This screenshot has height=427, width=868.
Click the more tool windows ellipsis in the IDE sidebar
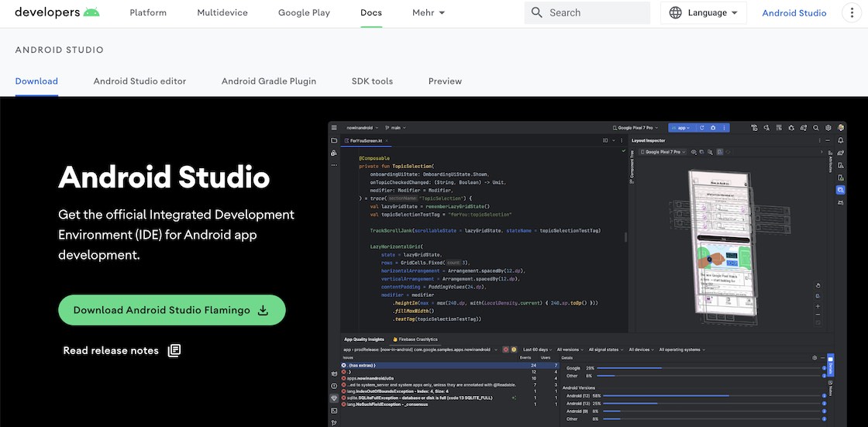coord(334,165)
